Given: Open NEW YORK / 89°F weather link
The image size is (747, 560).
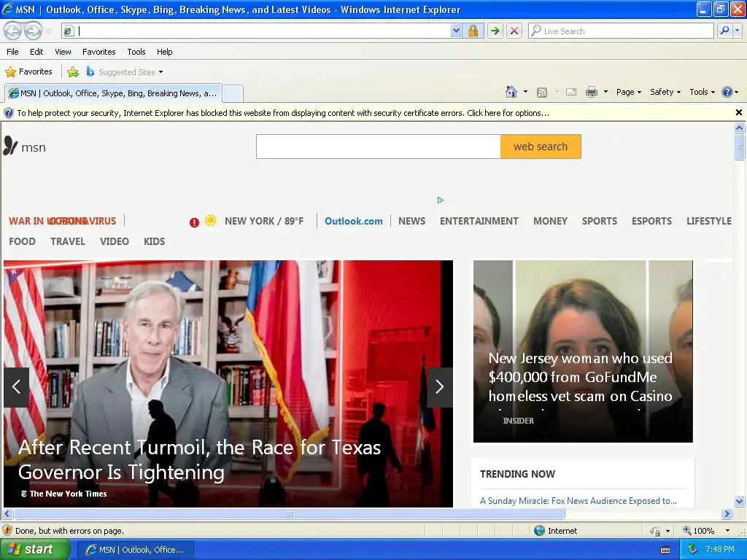Looking at the screenshot, I should point(264,221).
